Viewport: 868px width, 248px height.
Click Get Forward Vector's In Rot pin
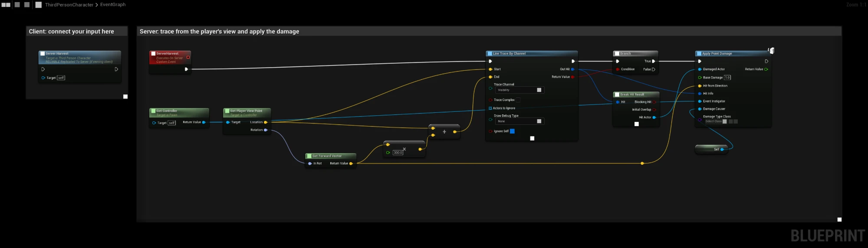pyautogui.click(x=310, y=163)
